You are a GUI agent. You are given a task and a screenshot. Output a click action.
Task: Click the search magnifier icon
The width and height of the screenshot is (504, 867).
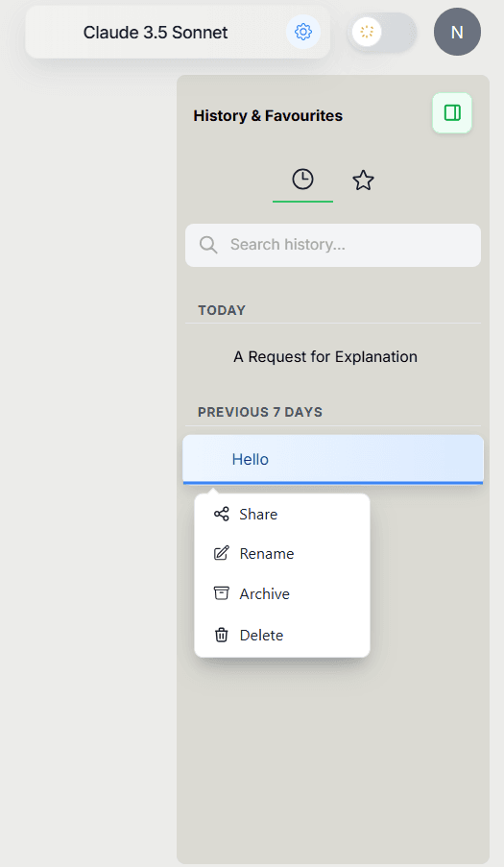(x=208, y=245)
